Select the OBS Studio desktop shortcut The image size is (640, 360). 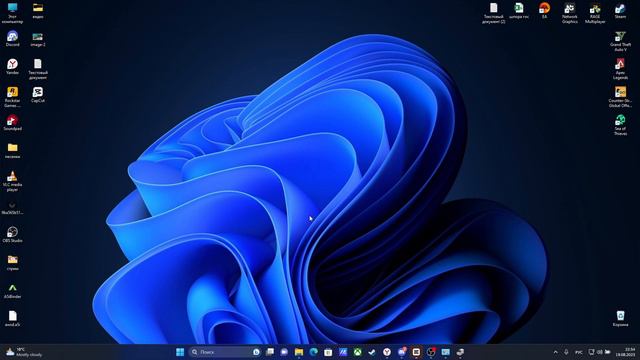tap(12, 235)
